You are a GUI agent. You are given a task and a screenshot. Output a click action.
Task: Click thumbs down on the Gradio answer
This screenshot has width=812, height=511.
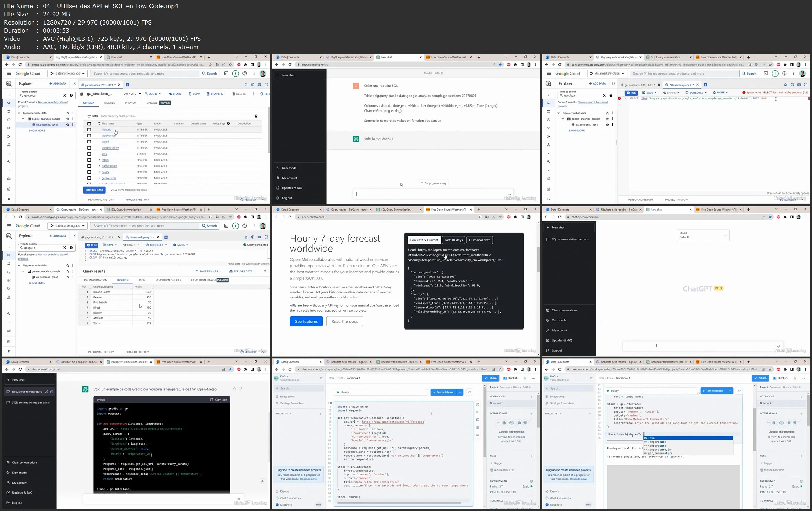click(x=240, y=389)
